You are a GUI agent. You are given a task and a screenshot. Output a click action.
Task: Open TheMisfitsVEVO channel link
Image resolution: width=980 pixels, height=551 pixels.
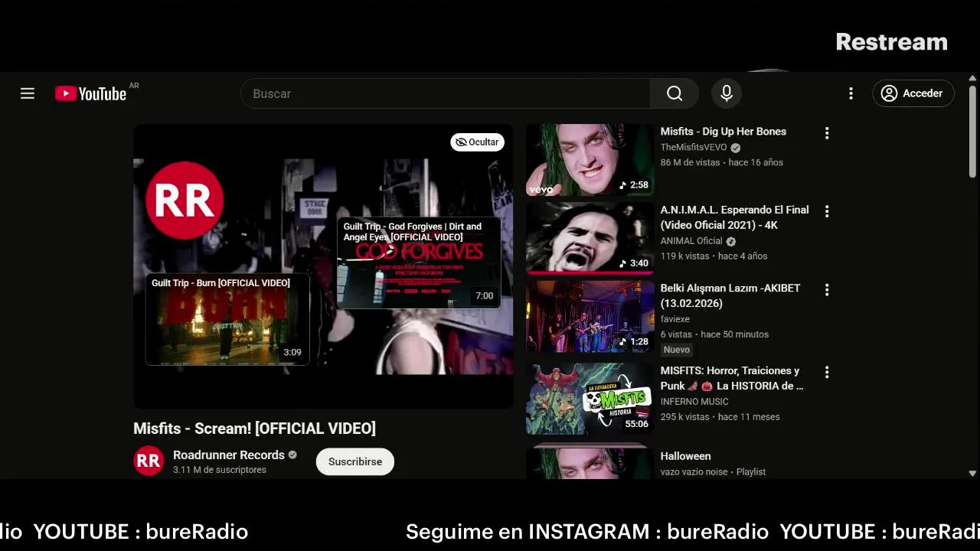pyautogui.click(x=694, y=148)
